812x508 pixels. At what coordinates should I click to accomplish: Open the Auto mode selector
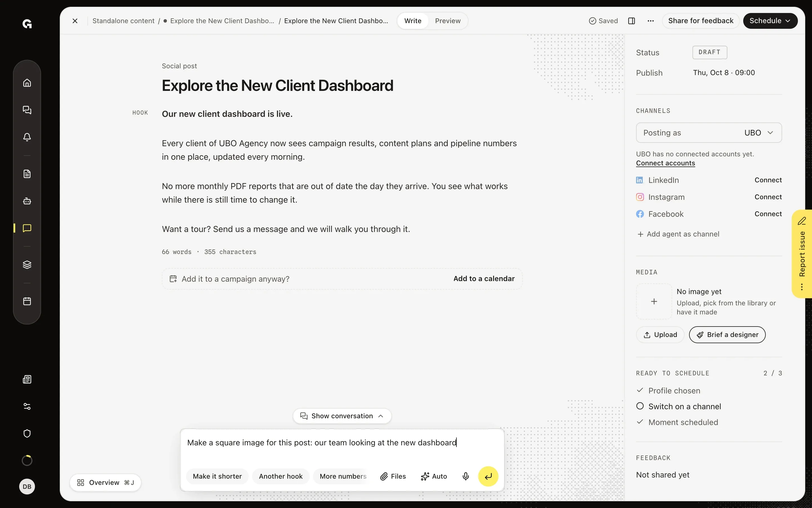(x=434, y=476)
